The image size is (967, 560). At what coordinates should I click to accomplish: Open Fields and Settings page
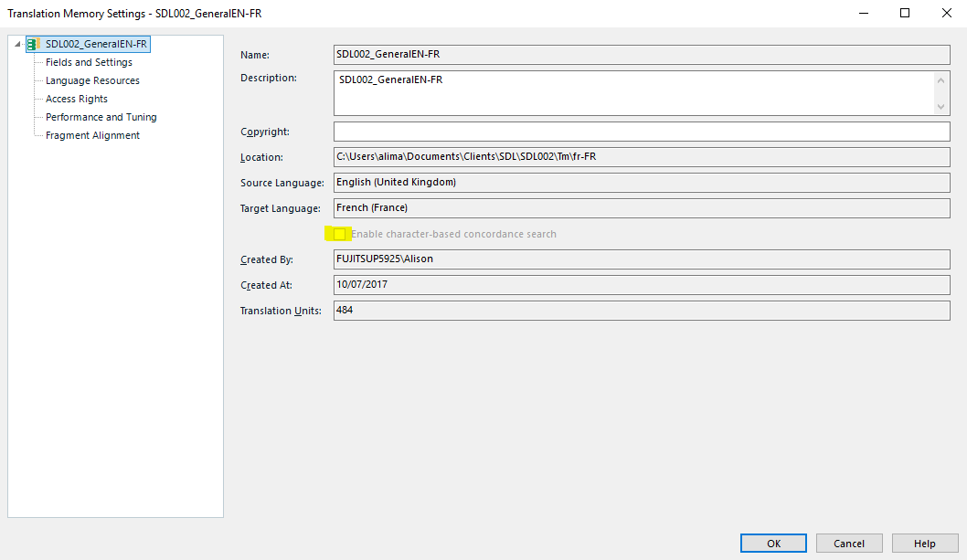[x=89, y=62]
